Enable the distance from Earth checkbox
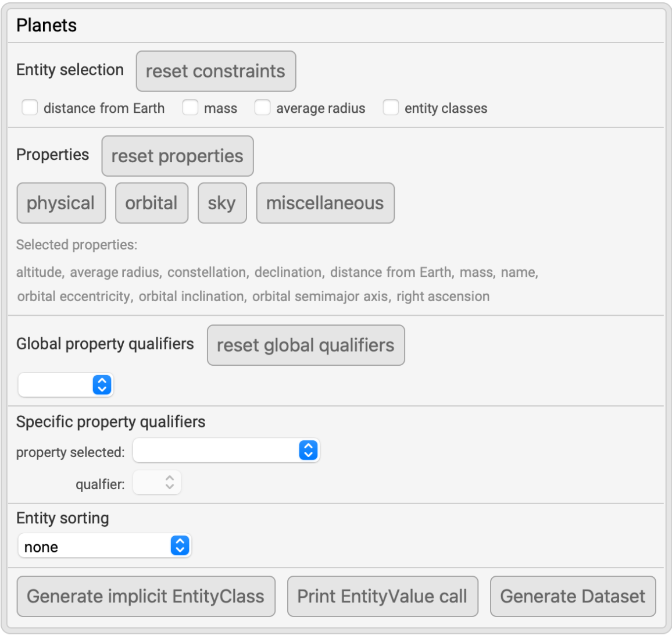The height and width of the screenshot is (635, 672). pos(30,108)
